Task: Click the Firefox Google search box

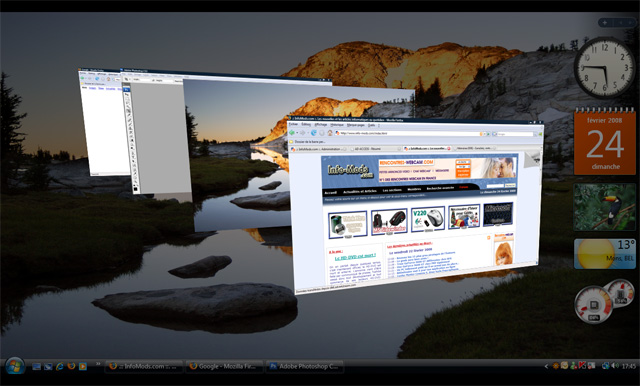Action: (x=514, y=134)
